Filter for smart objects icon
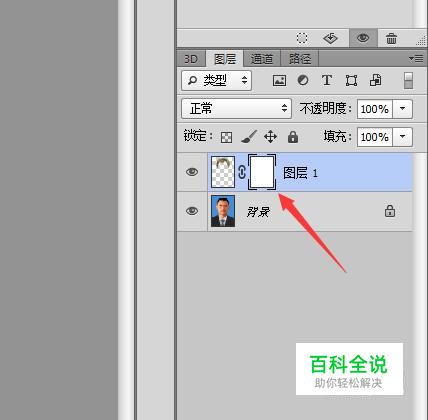Screen dimensions: 428x420 [376, 80]
